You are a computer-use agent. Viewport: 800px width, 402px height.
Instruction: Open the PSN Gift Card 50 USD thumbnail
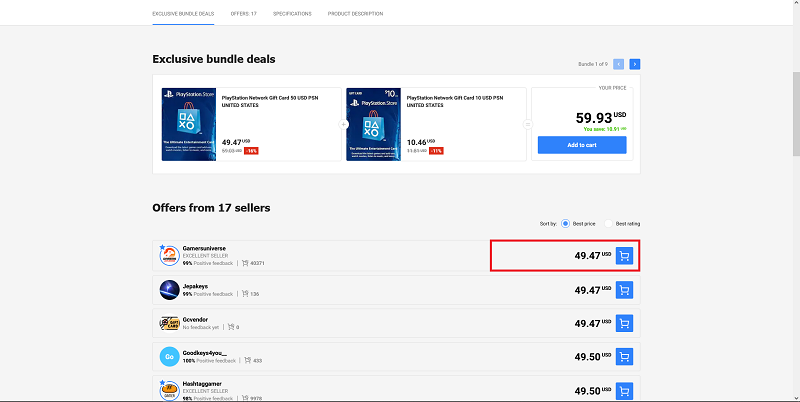point(188,123)
